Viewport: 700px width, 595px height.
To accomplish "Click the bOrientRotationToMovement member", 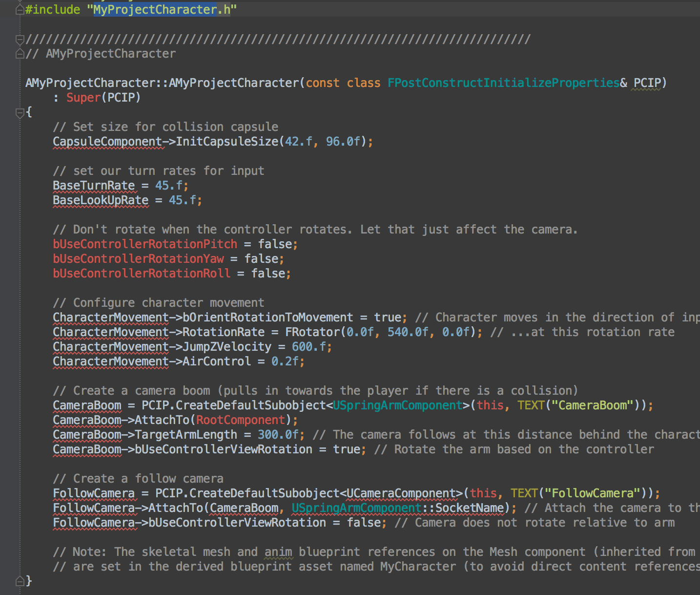I will point(268,318).
